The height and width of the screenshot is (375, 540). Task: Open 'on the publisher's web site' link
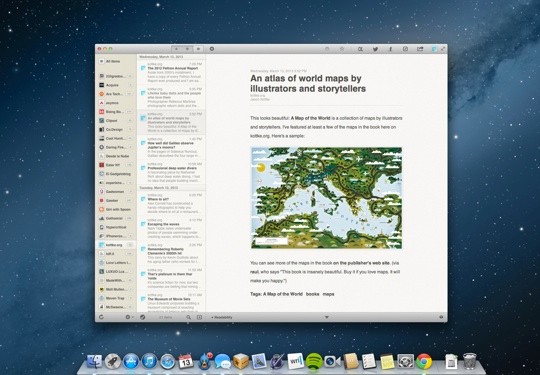pos(361,263)
